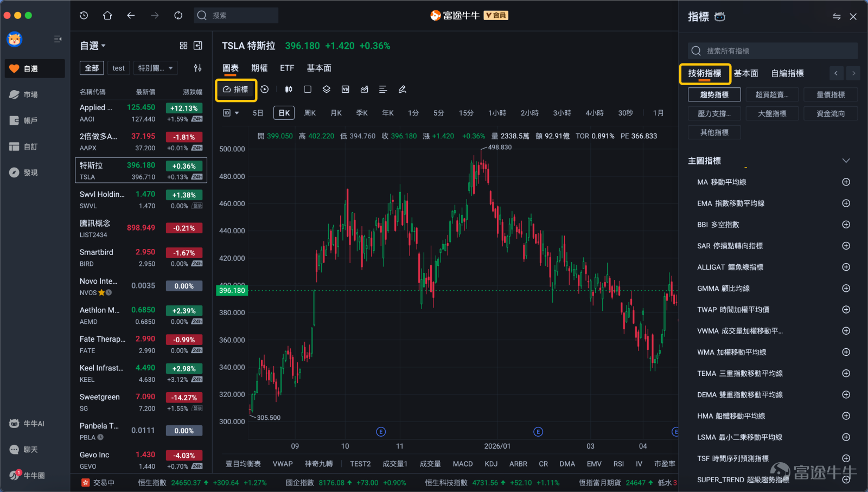Collapse the 主圖指標 section

click(846, 161)
